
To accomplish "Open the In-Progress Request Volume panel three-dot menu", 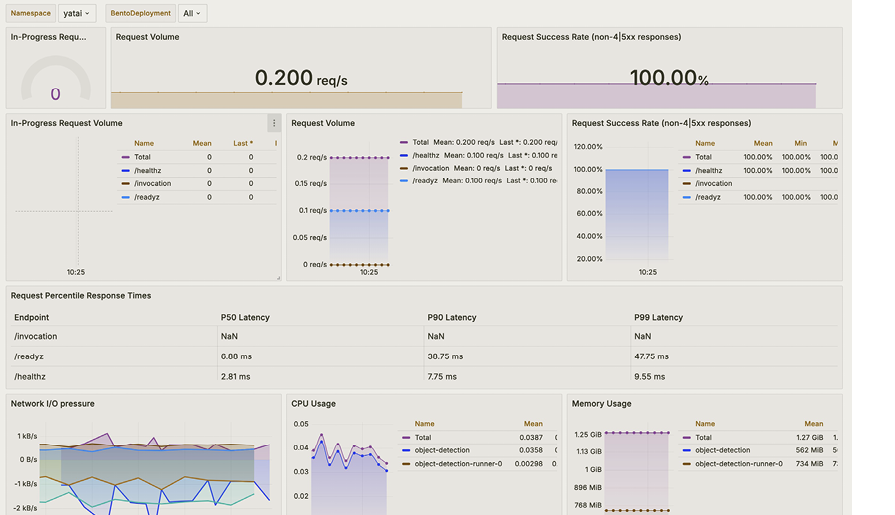I will point(274,123).
